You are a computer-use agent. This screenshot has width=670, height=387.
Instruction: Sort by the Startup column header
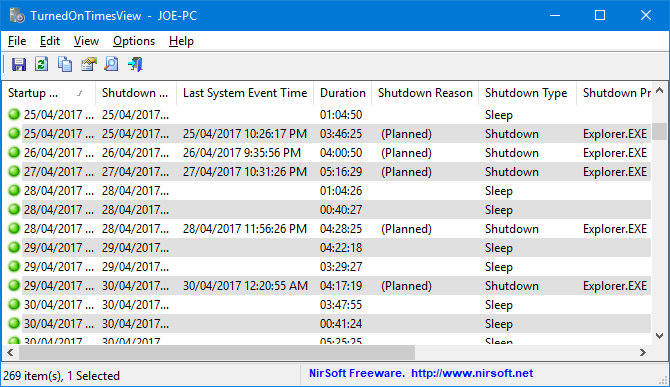[x=48, y=93]
